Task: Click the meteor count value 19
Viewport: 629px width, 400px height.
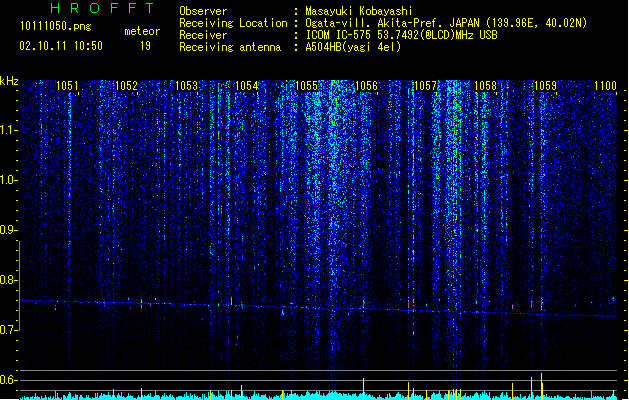Action: pos(145,46)
